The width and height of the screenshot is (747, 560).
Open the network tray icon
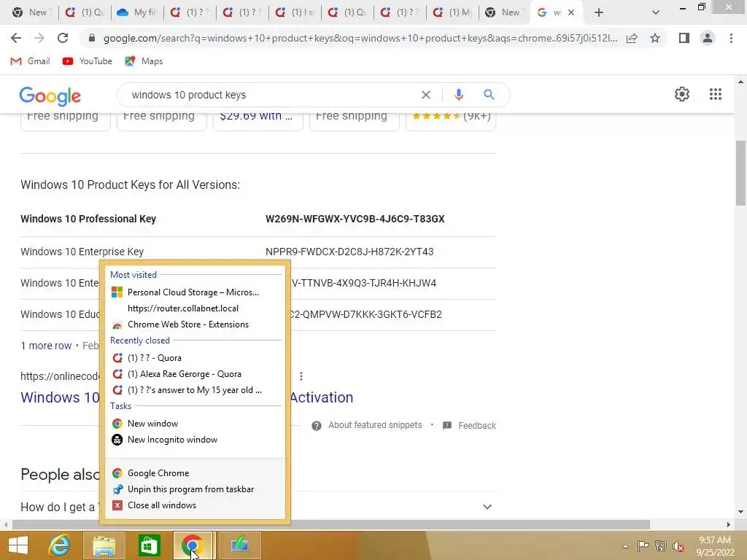pos(661,546)
